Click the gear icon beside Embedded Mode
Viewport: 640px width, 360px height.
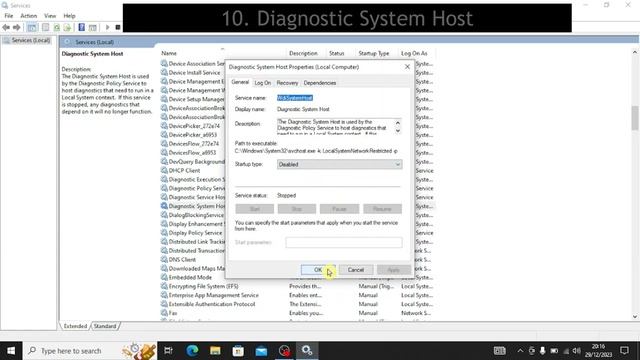164,277
